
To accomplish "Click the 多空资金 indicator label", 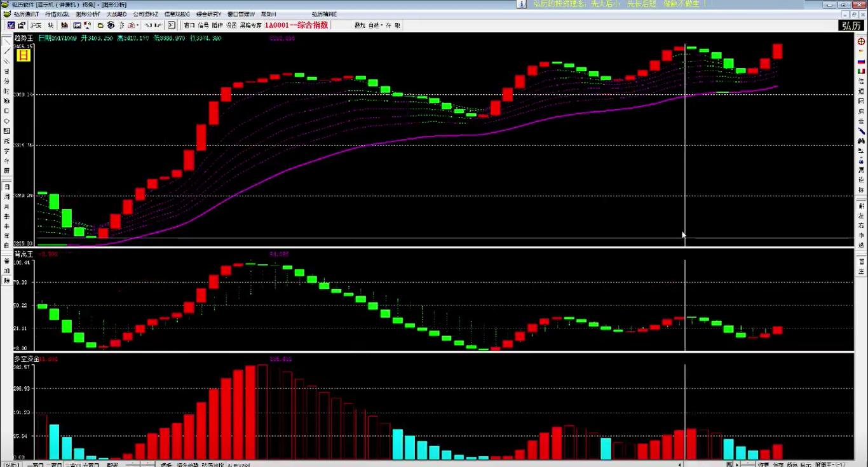I will click(x=26, y=359).
